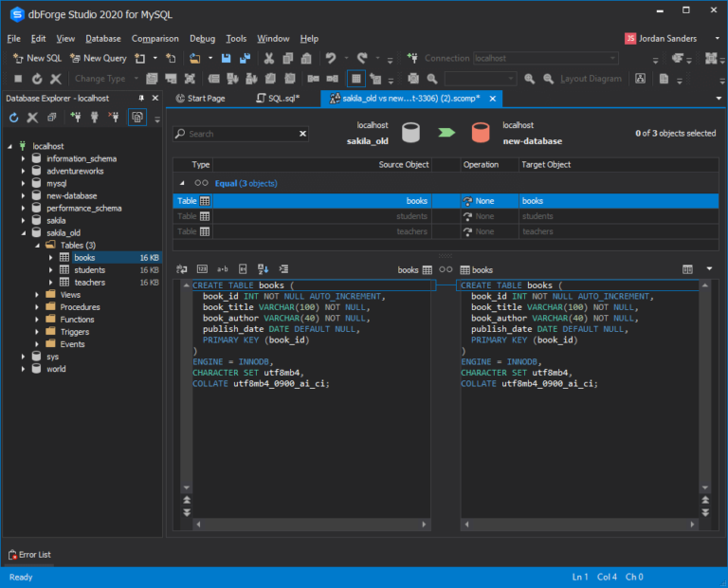
Task: Switch to the SQL.sql* tab
Action: click(x=278, y=99)
